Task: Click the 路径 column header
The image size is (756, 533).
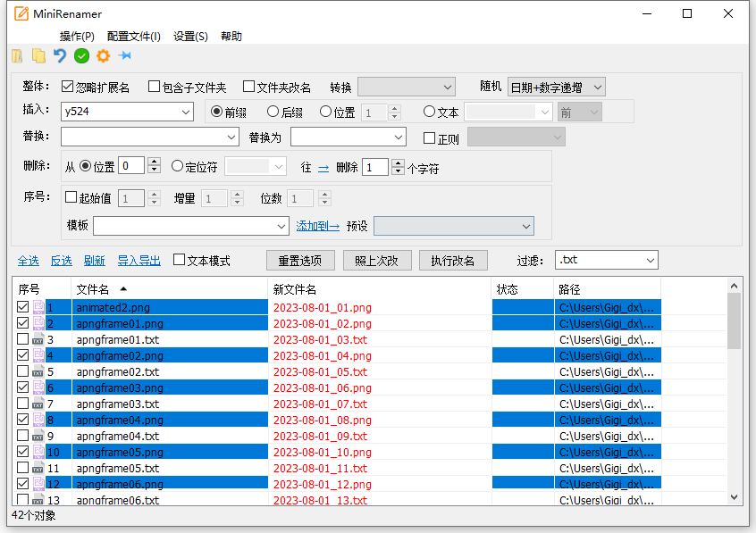Action: [607, 289]
